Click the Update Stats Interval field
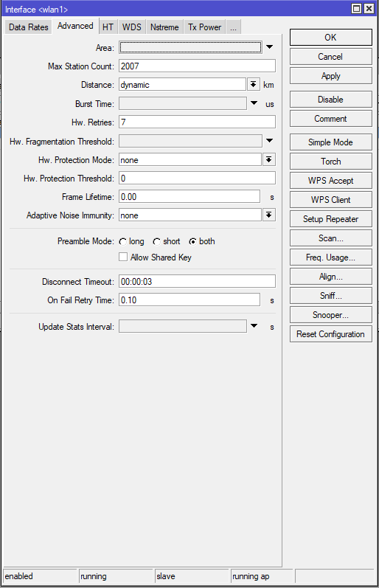This screenshot has height=588, width=379. click(183, 326)
